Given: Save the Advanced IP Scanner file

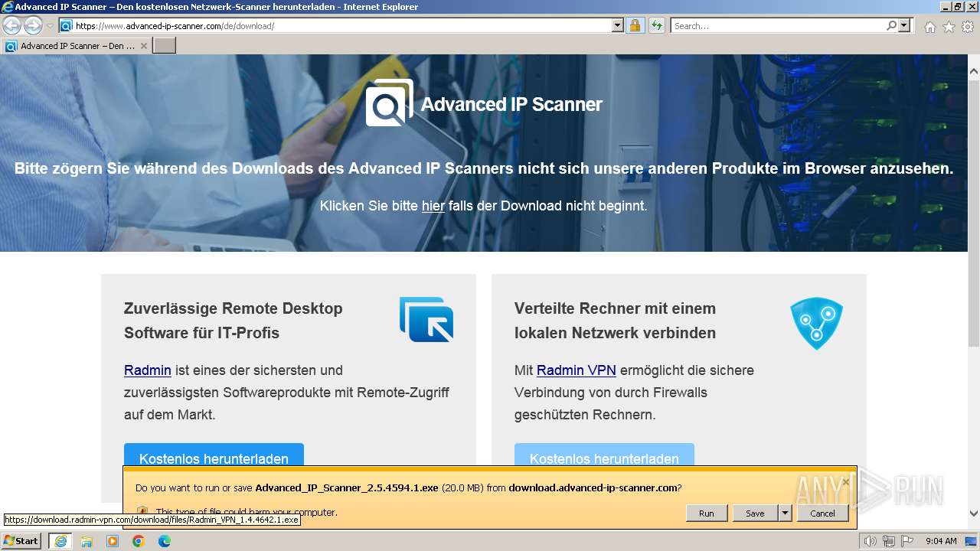Looking at the screenshot, I should [755, 514].
